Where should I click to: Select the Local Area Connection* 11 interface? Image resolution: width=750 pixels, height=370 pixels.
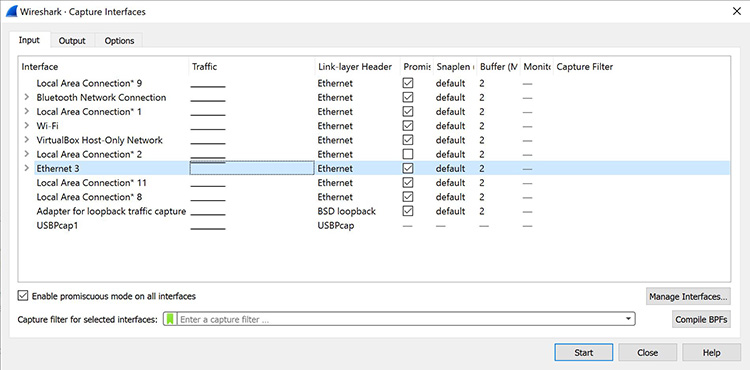tap(91, 183)
